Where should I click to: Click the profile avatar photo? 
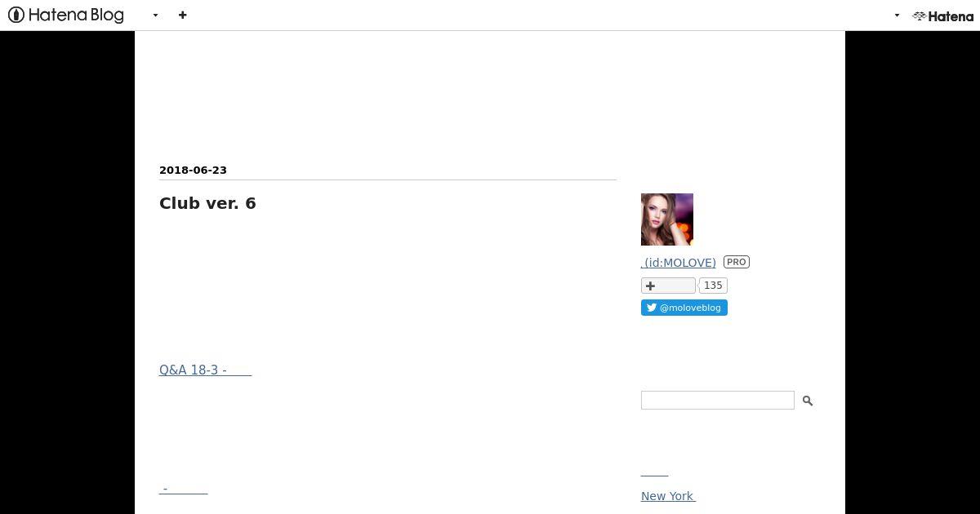pos(667,219)
